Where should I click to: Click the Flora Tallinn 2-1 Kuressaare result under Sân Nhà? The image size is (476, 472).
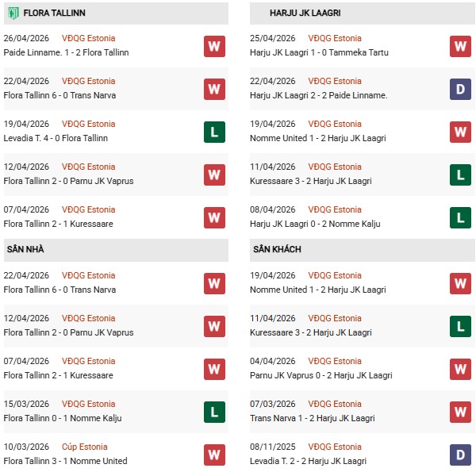click(58, 375)
